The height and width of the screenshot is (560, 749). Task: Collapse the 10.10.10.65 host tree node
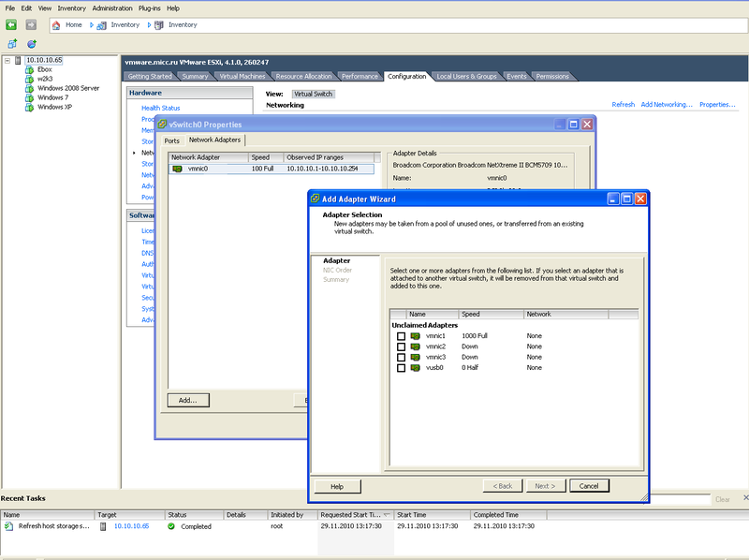click(7, 60)
